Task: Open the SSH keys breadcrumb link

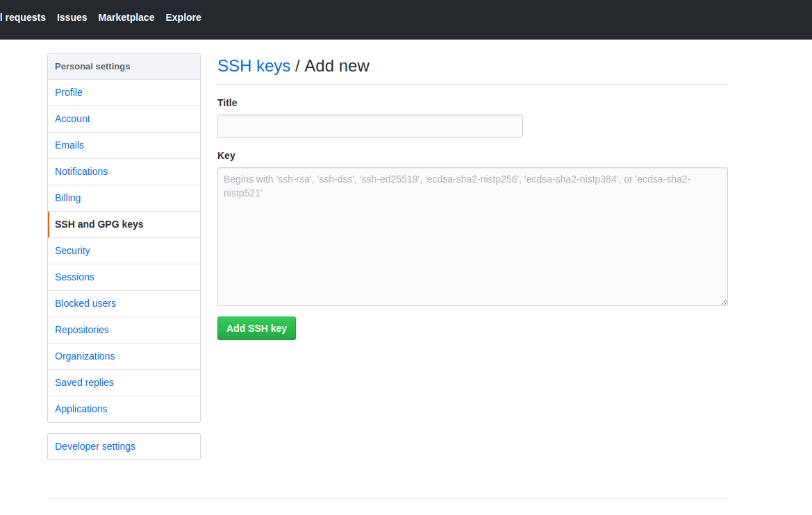Action: click(254, 66)
